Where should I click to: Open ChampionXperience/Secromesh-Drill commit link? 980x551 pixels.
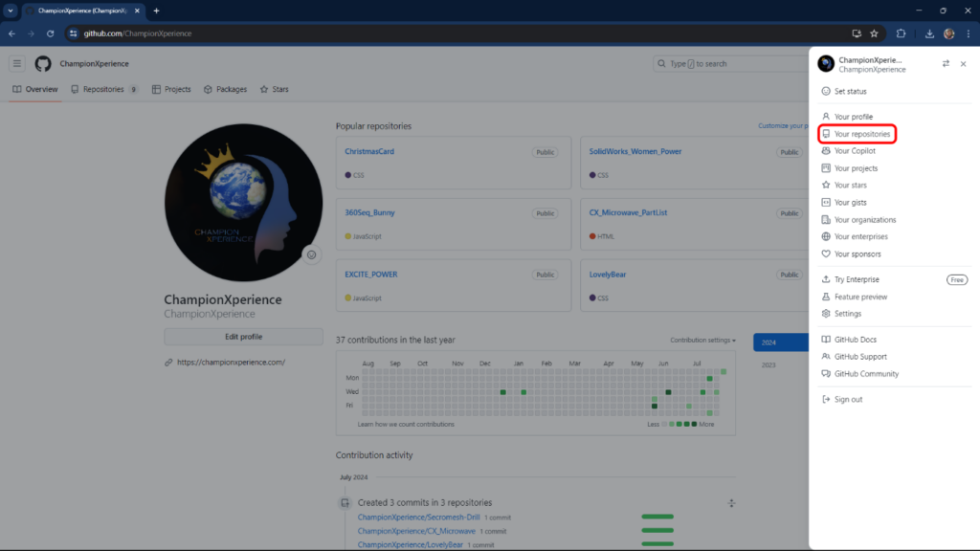click(x=419, y=518)
